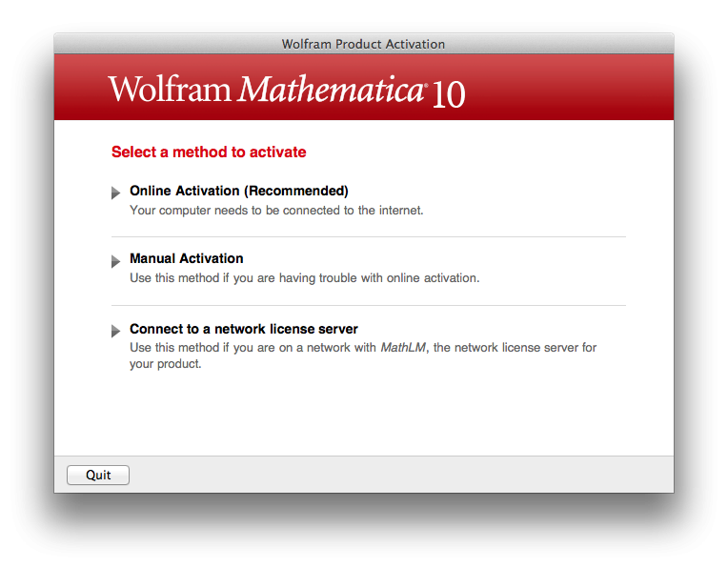Image resolution: width=728 pixels, height=568 pixels.
Task: Select Connect to a network license server
Action: pos(244,329)
